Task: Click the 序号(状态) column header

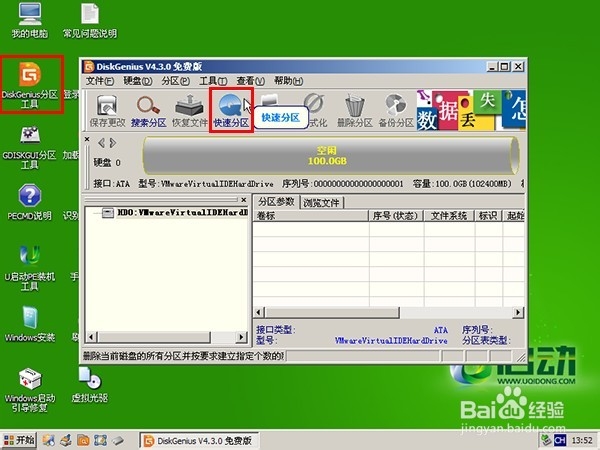Action: click(396, 216)
